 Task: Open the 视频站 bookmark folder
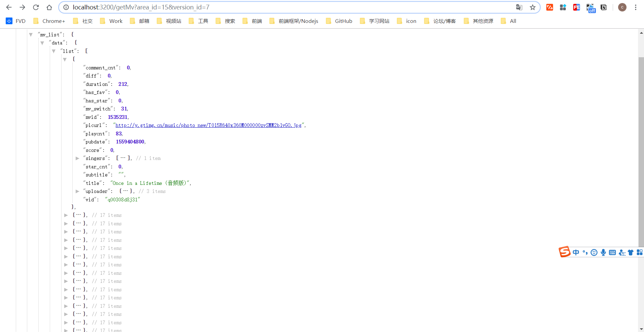coord(169,21)
